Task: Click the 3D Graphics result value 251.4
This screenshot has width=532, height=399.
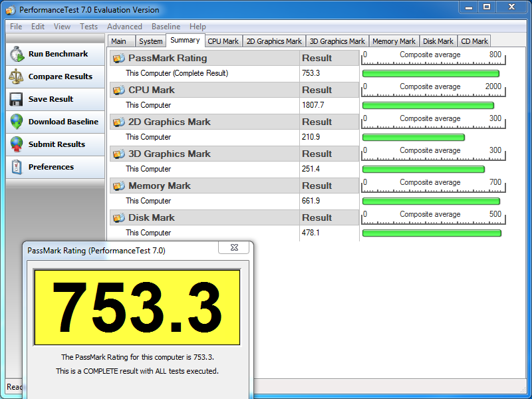Action: (x=311, y=169)
